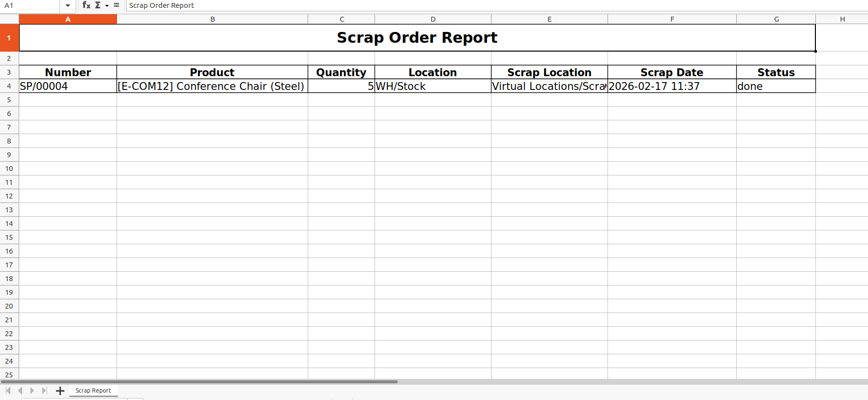Click the '2026-02-17 11:37' date cell
The image size is (868, 400).
672,86
